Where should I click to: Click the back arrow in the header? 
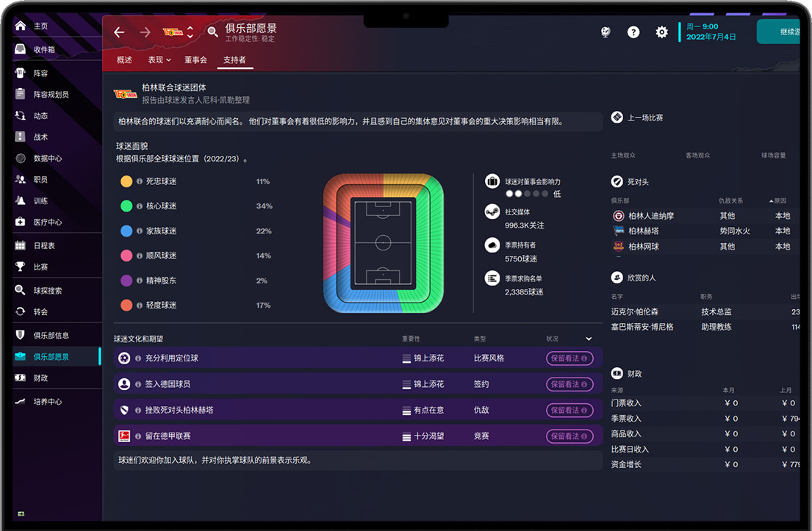[119, 32]
